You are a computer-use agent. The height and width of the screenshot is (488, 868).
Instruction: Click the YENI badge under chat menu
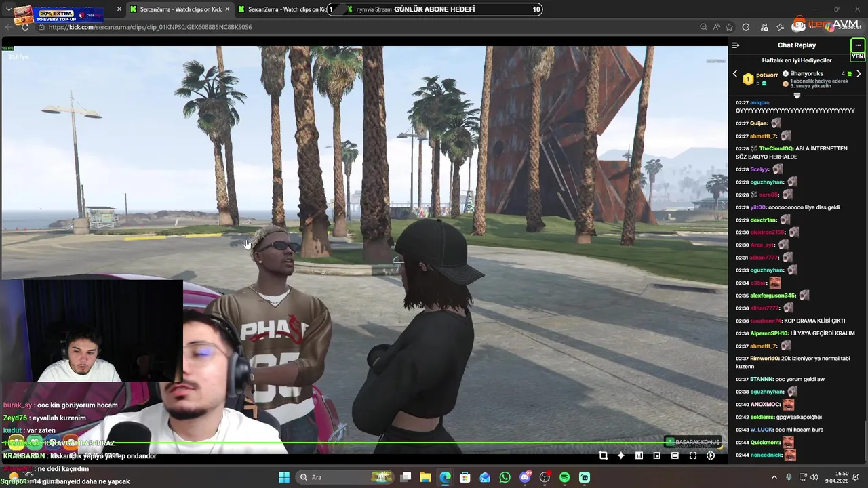[x=858, y=57]
